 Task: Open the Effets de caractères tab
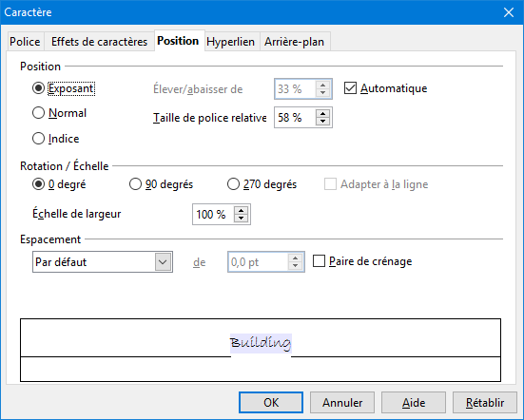99,42
